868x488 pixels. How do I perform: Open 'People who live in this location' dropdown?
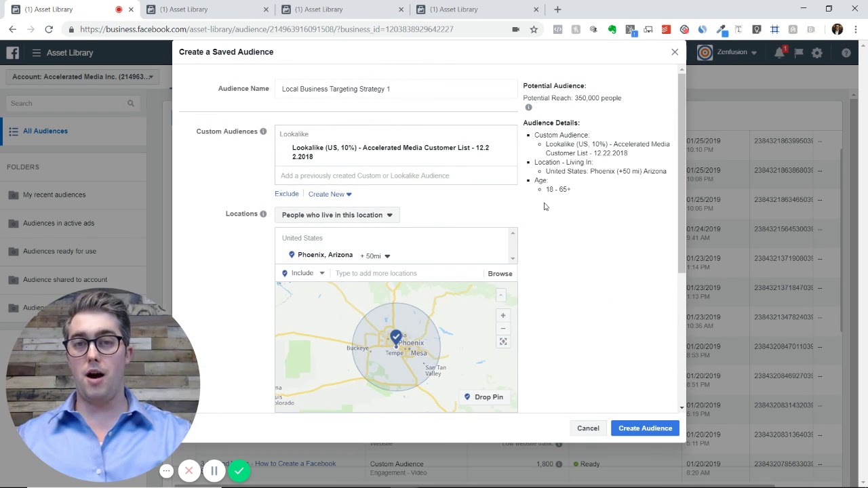tap(337, 215)
